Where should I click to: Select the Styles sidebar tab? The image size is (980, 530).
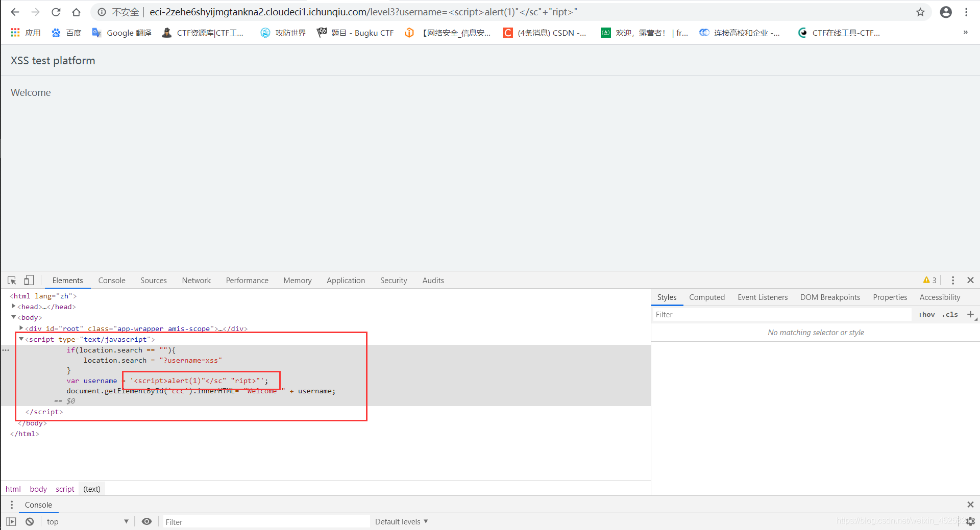(x=667, y=297)
